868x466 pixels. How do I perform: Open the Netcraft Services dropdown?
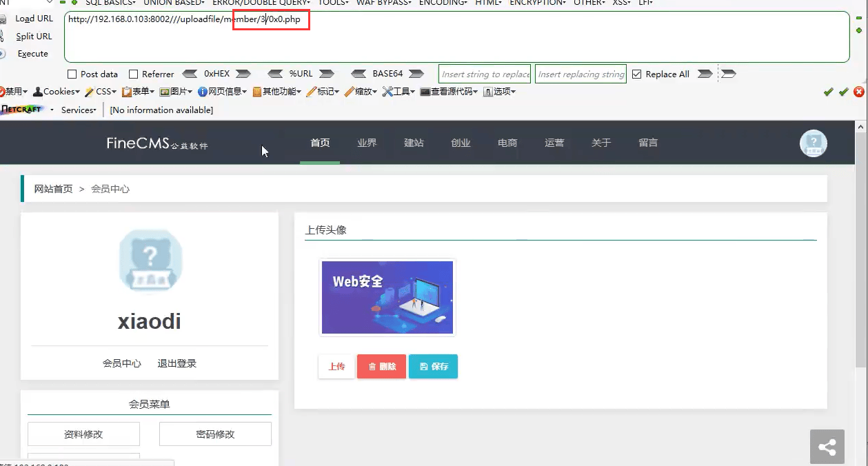pos(79,110)
